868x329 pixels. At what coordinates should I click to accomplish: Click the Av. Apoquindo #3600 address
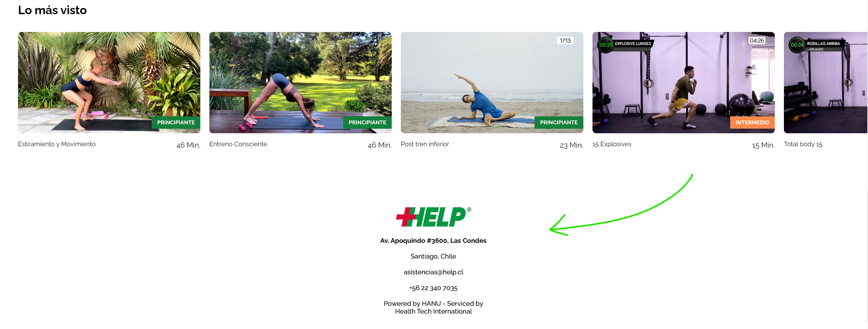[433, 241]
